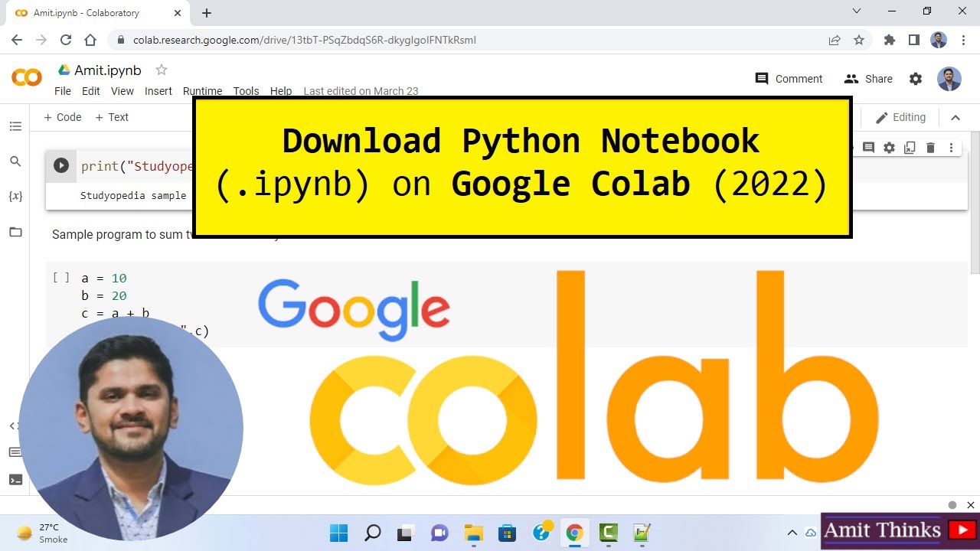The width and height of the screenshot is (980, 551).
Task: Bookmark this page with the star icon
Action: pos(859,40)
